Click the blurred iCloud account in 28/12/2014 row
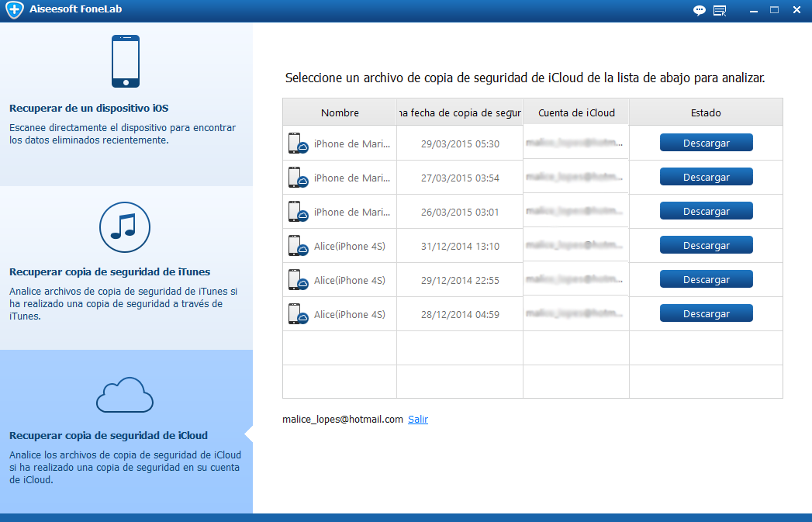 coord(575,313)
